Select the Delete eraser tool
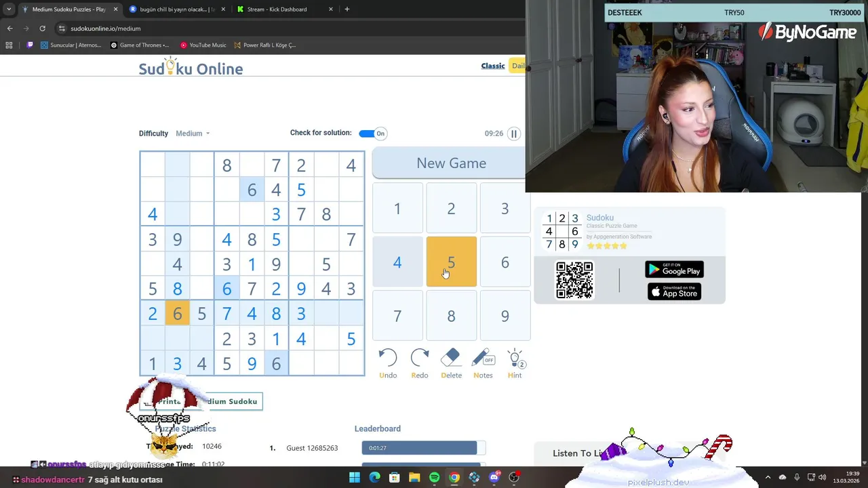This screenshot has width=868, height=488. tap(451, 357)
